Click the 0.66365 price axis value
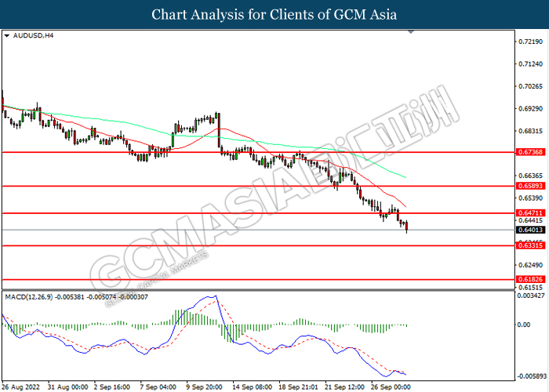 [531, 176]
